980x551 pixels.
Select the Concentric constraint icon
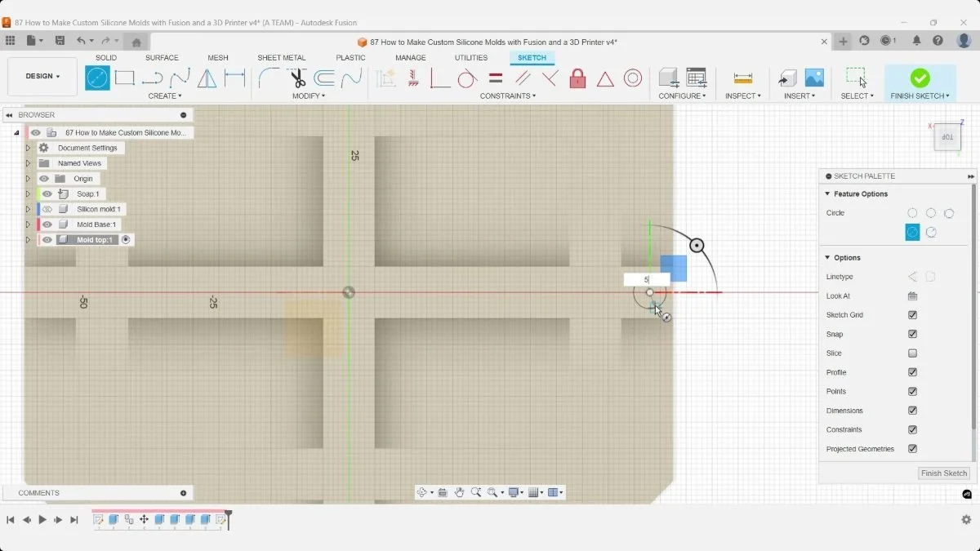633,78
